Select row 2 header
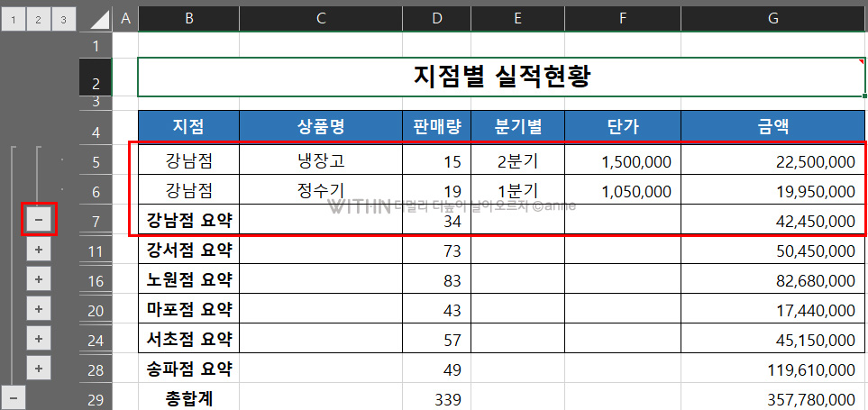The width and height of the screenshot is (868, 410). coord(96,77)
